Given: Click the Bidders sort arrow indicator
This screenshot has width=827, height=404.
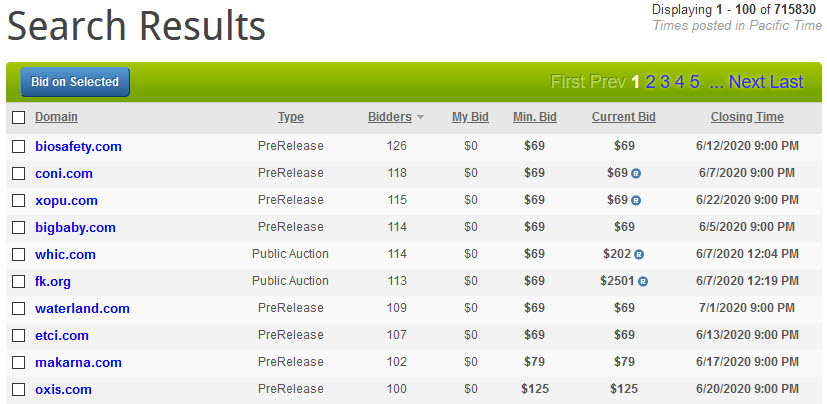Looking at the screenshot, I should (x=420, y=118).
